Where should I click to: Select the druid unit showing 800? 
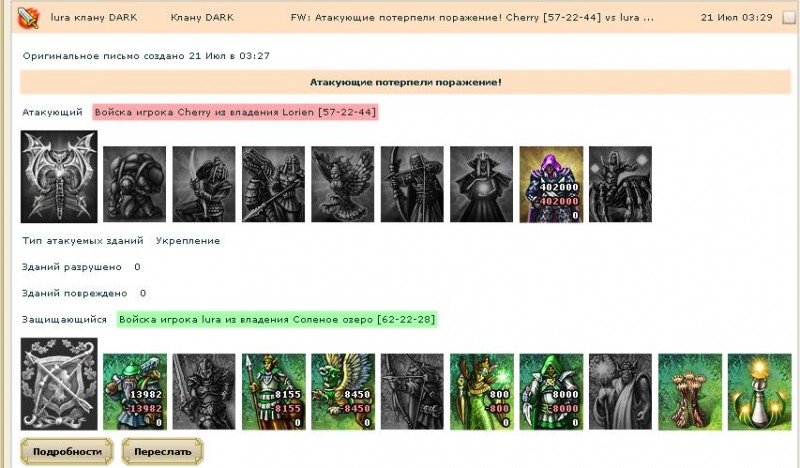(x=482, y=391)
